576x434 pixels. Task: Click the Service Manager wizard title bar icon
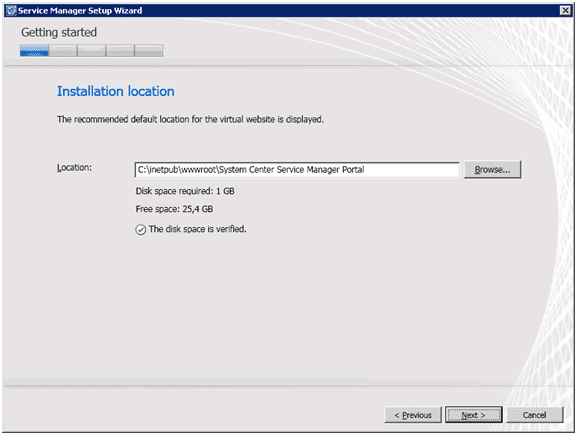(11, 10)
